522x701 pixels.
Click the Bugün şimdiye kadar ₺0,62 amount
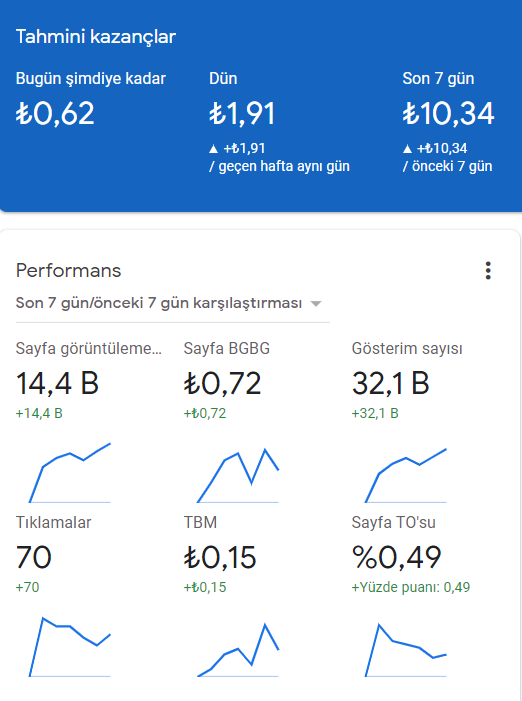(x=55, y=113)
